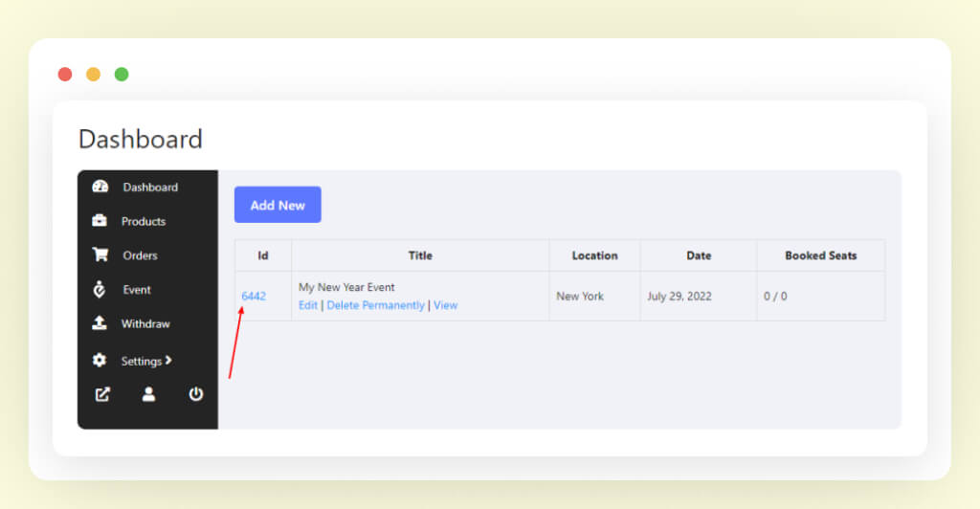Click the power logout icon
The width and height of the screenshot is (980, 509).
pyautogui.click(x=195, y=394)
